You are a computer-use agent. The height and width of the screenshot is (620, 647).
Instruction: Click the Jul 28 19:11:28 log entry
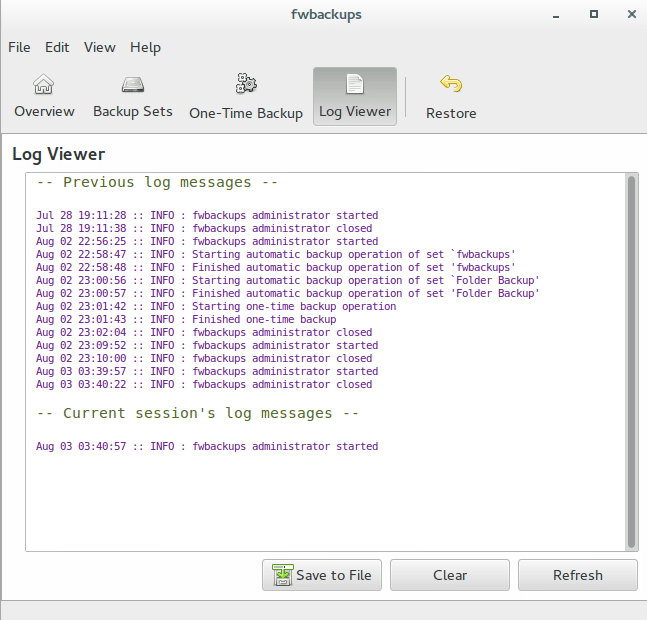tap(207, 216)
